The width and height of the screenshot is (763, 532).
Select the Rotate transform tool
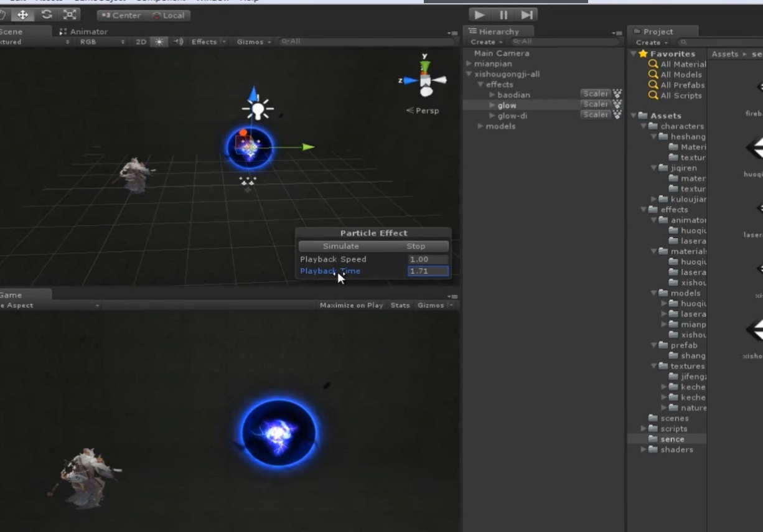[46, 14]
